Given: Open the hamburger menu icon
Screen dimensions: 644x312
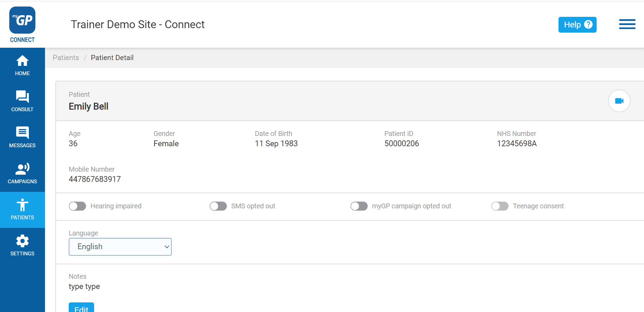Looking at the screenshot, I should pyautogui.click(x=627, y=24).
